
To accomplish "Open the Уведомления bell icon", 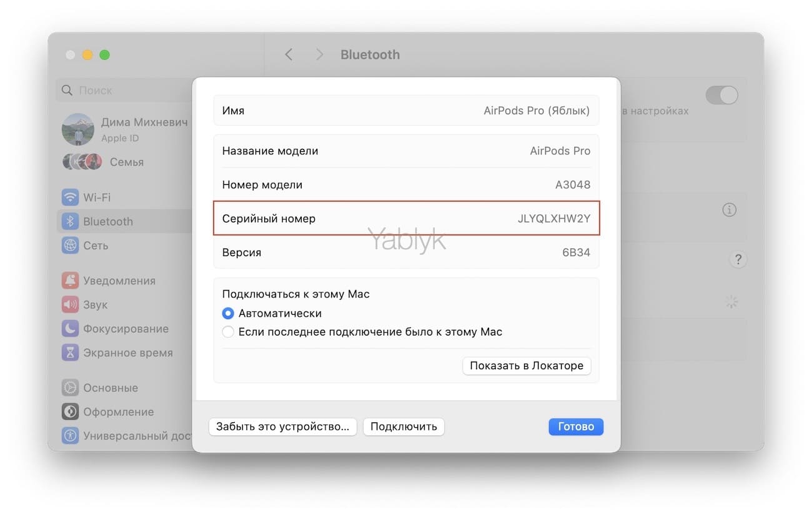I will tap(70, 280).
